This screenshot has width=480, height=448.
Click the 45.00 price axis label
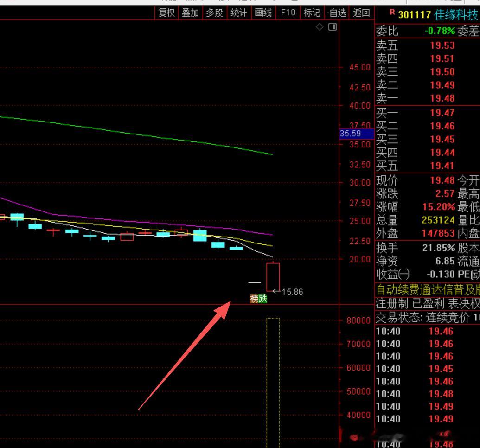[x=360, y=67]
